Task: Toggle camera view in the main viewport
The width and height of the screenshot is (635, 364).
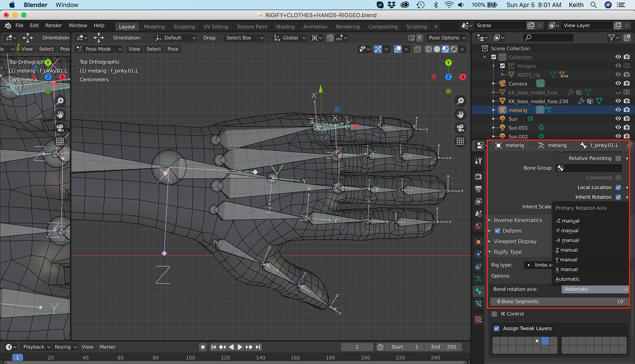Action: [x=460, y=128]
